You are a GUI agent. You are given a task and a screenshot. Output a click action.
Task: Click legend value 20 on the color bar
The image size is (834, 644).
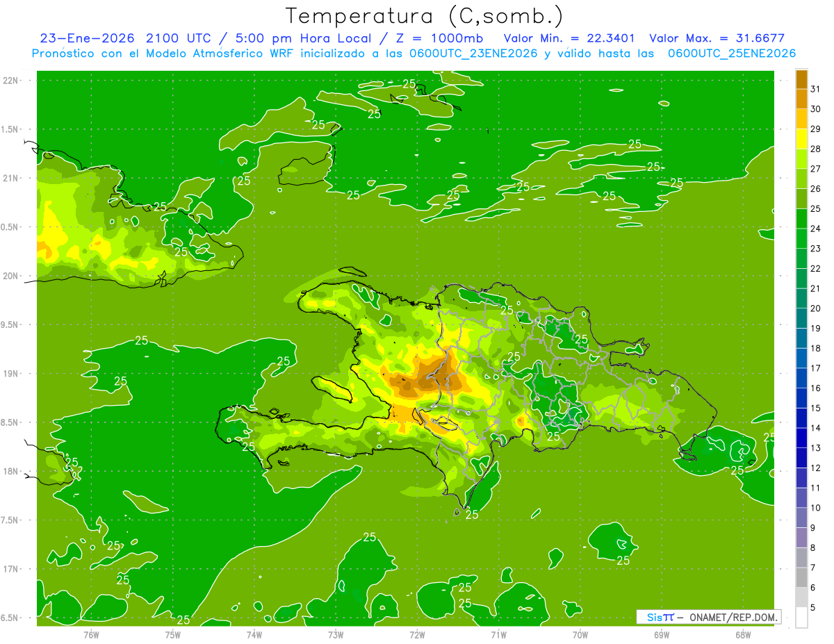pos(815,308)
